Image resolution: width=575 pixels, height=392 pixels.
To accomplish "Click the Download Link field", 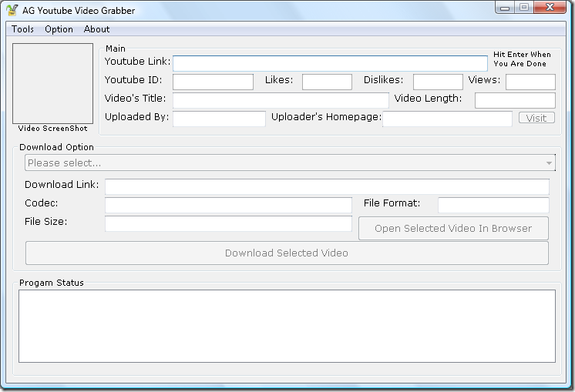I will pyautogui.click(x=327, y=187).
